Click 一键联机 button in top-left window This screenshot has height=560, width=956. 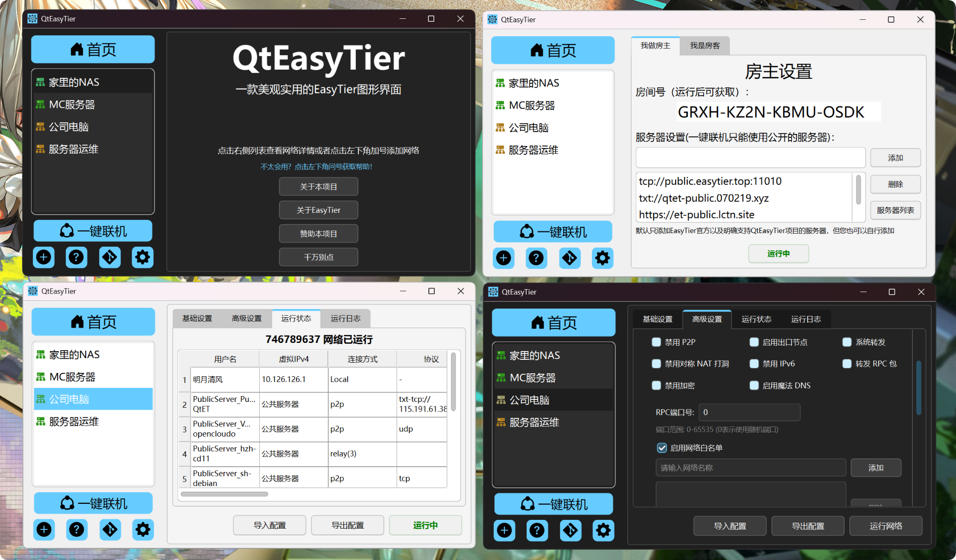pyautogui.click(x=93, y=231)
